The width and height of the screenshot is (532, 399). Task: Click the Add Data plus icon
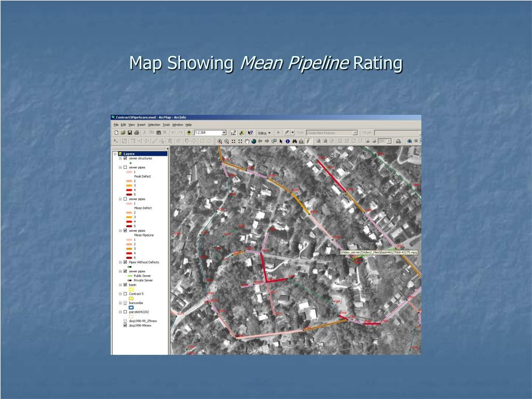pos(189,132)
